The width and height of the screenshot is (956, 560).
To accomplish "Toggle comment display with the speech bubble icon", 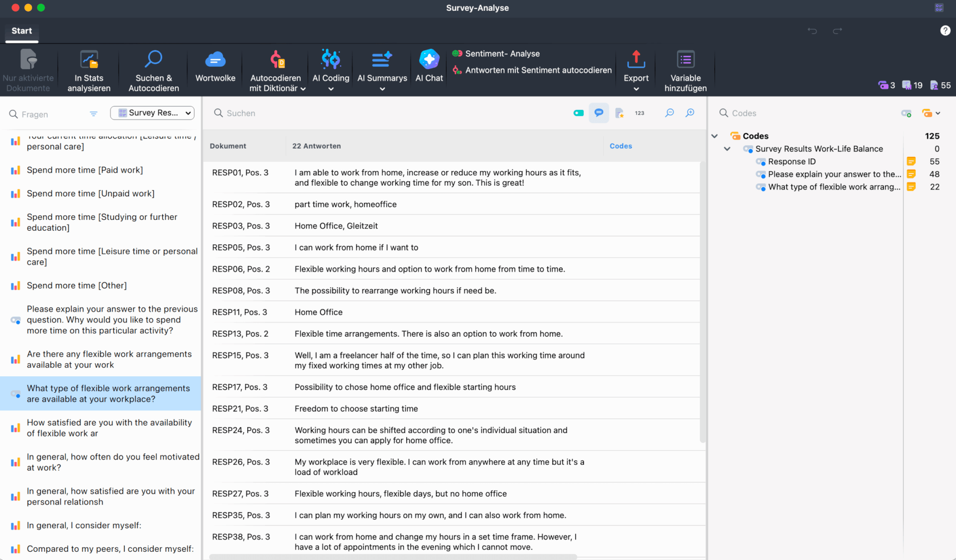I will pyautogui.click(x=599, y=113).
